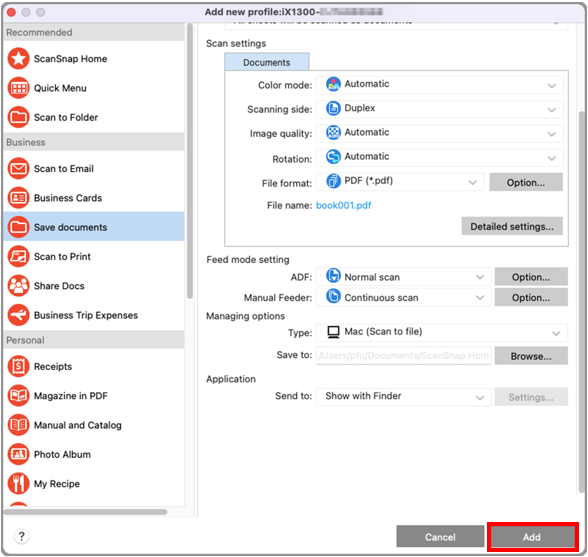588x557 pixels.
Task: Switch to the Documents tab
Action: point(267,62)
